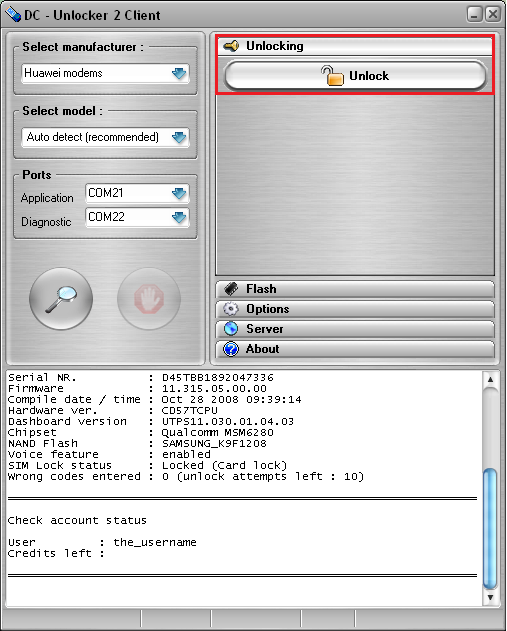The image size is (507, 631).
Task: Open the Application port COM21 dropdown
Action: coord(137,193)
